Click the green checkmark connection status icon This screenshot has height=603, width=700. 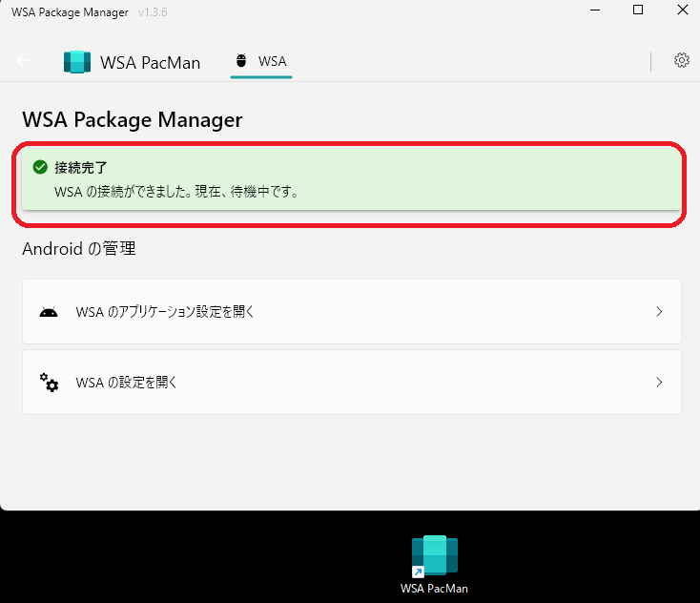(x=40, y=167)
